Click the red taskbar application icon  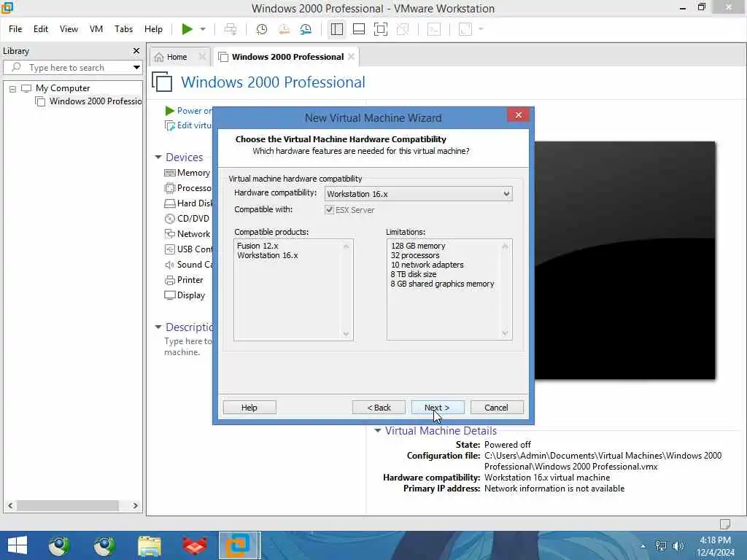(195, 545)
